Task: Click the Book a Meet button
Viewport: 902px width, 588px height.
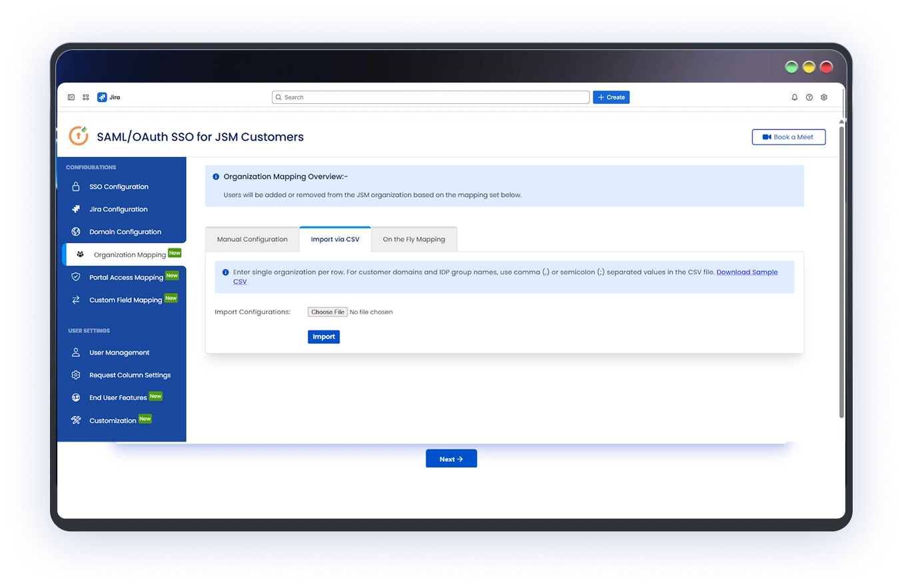Action: click(789, 137)
